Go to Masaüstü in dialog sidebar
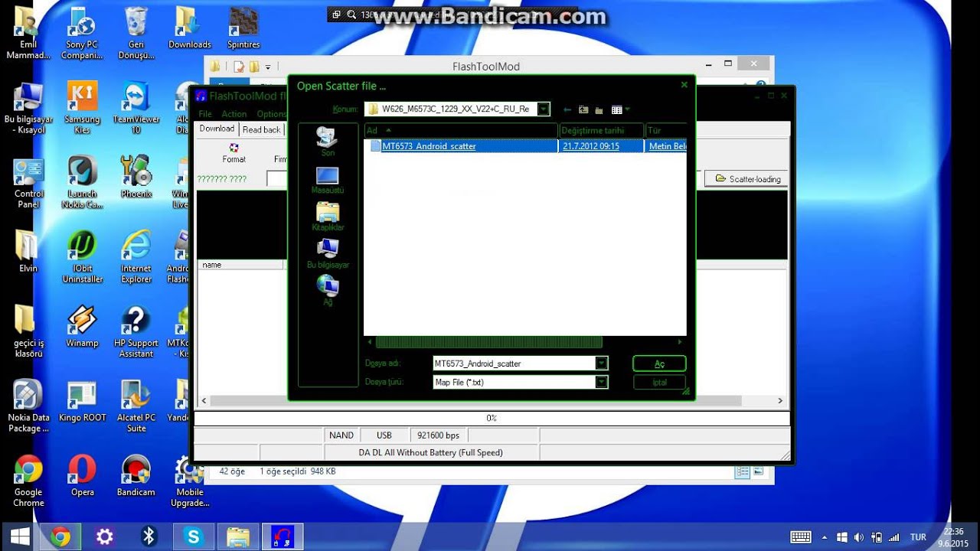 (x=327, y=180)
